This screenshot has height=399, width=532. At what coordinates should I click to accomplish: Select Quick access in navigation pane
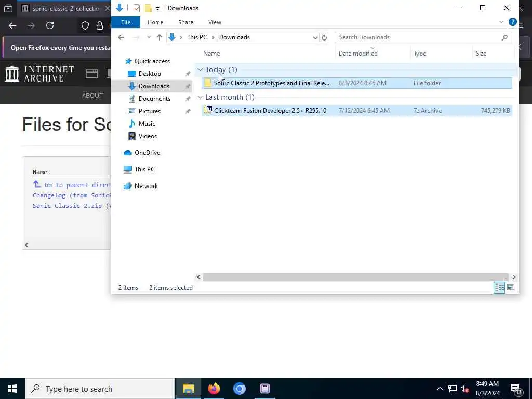152,61
